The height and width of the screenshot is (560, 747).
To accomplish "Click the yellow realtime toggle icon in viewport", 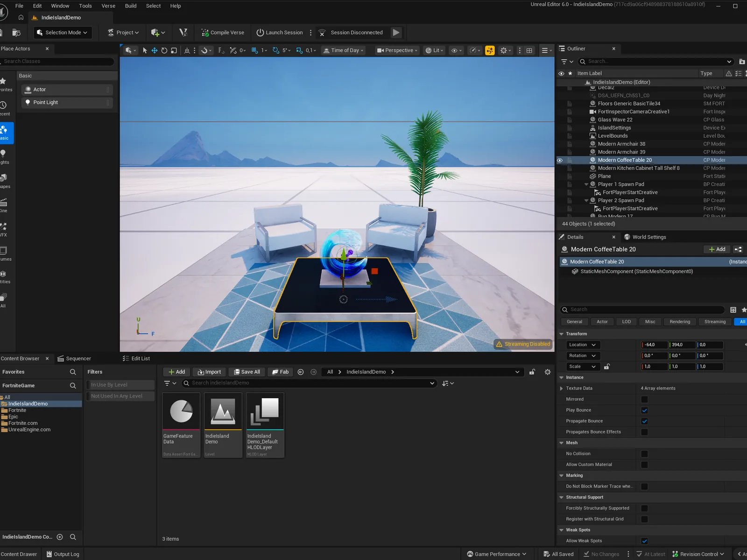I will [x=490, y=50].
